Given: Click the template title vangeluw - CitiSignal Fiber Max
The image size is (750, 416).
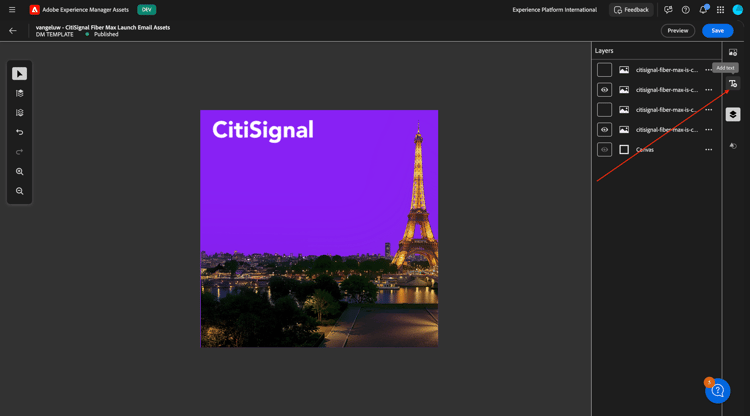Looking at the screenshot, I should [x=103, y=27].
